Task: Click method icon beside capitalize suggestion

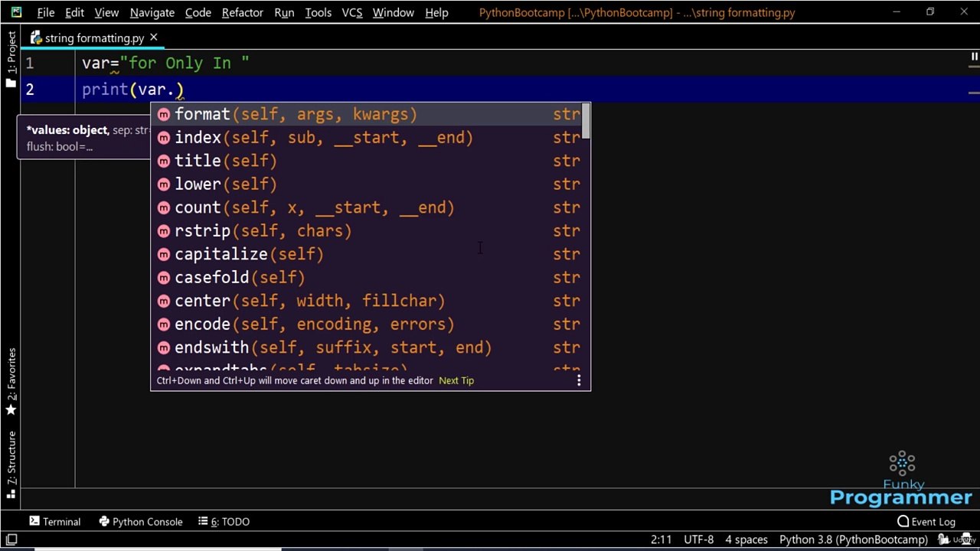Action: tap(163, 255)
